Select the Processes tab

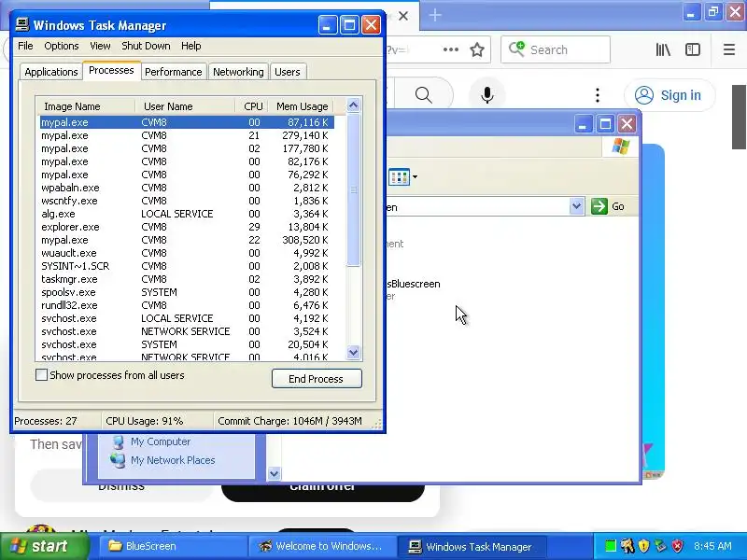[x=111, y=71]
